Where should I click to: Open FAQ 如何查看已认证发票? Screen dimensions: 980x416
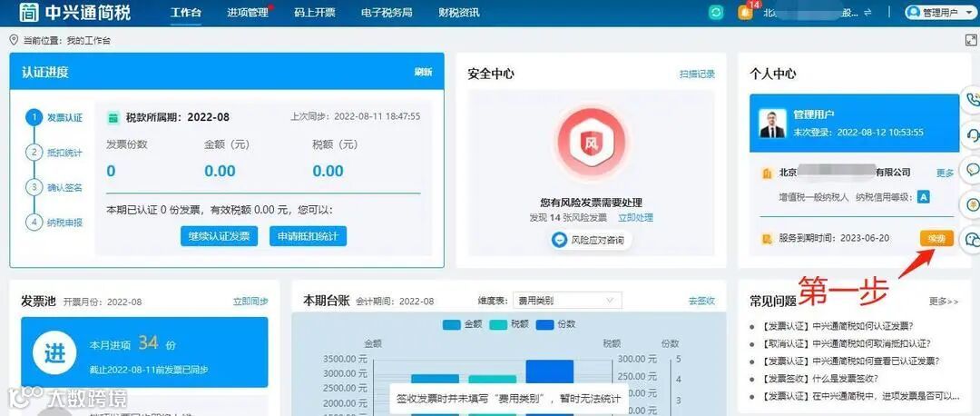(848, 361)
